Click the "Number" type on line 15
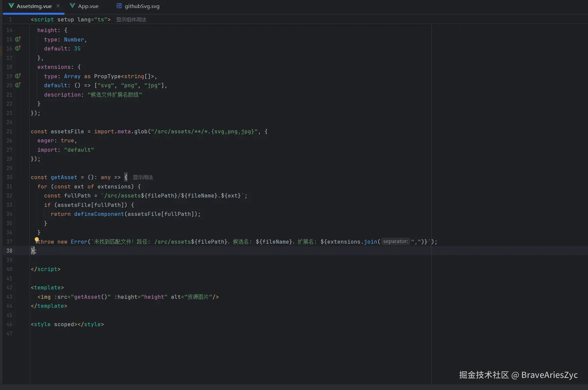588x390 pixels. (74, 40)
